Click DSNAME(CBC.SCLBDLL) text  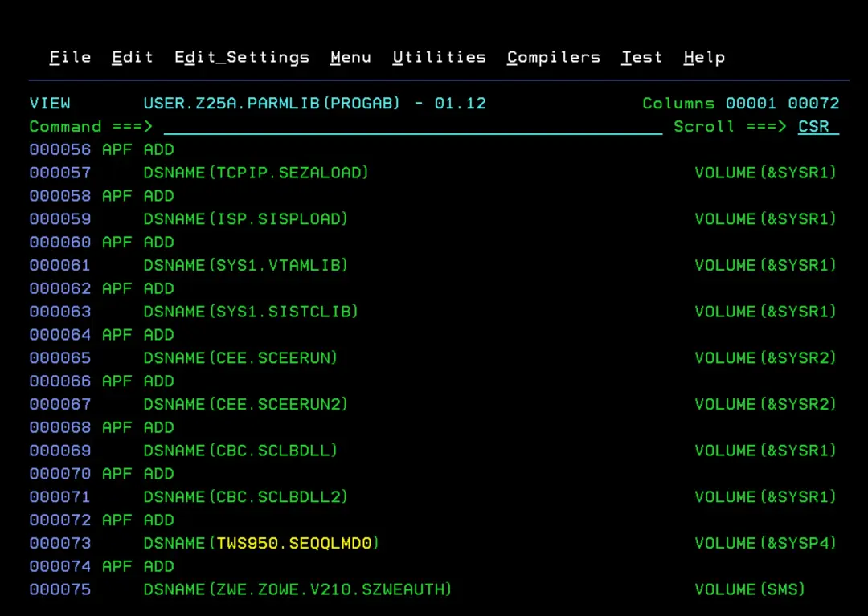240,451
